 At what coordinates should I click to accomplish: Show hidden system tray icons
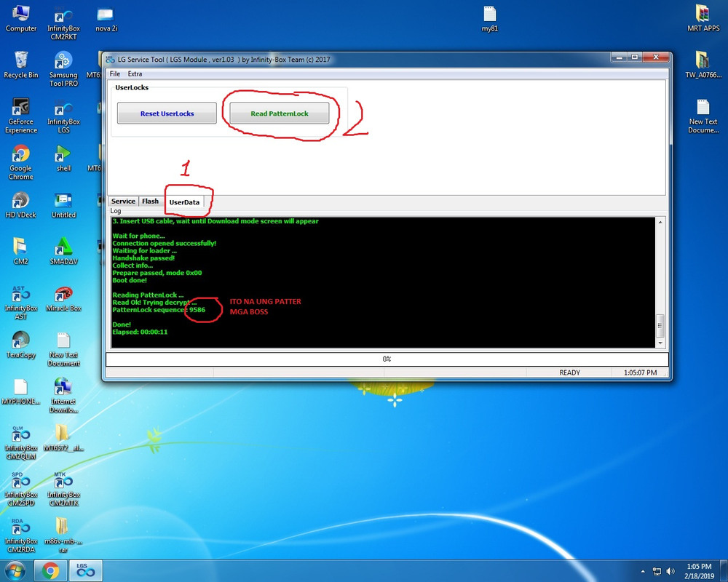[x=643, y=571]
